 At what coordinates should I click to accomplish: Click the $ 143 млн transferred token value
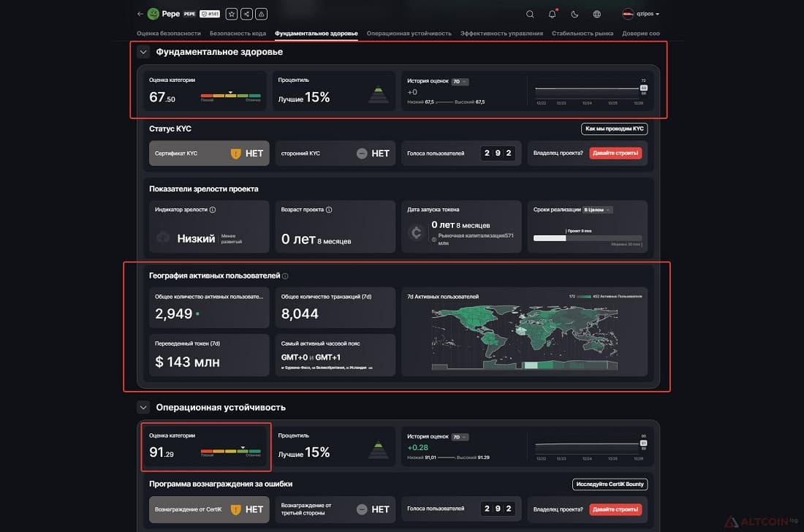pyautogui.click(x=187, y=362)
